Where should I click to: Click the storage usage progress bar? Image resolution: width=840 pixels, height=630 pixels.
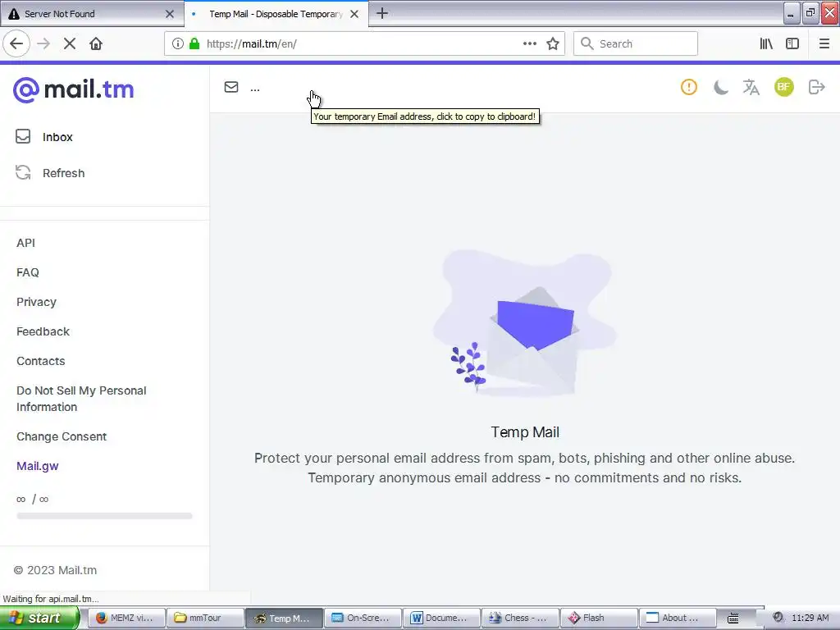click(x=104, y=516)
